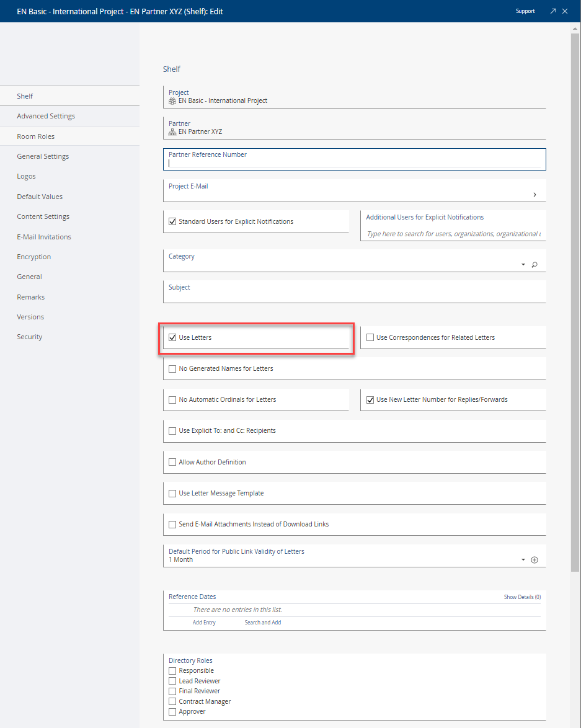581x728 pixels.
Task: Switch to the Advanced Settings tab
Action: tap(46, 116)
